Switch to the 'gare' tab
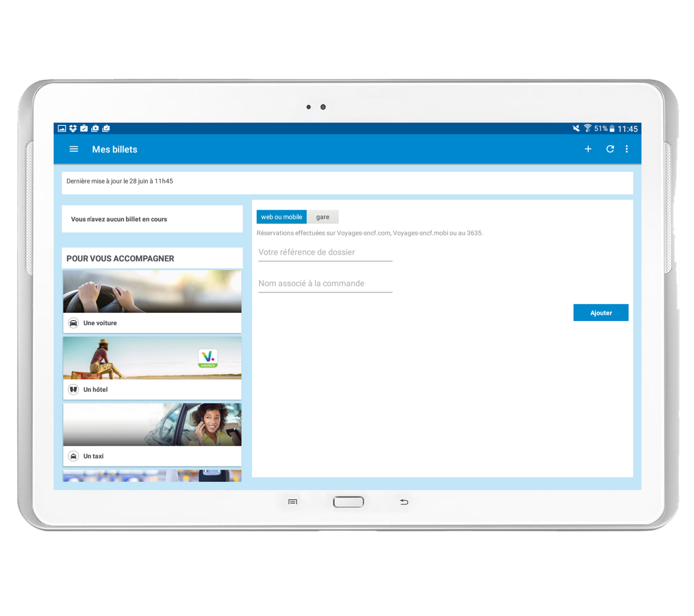 (x=323, y=217)
